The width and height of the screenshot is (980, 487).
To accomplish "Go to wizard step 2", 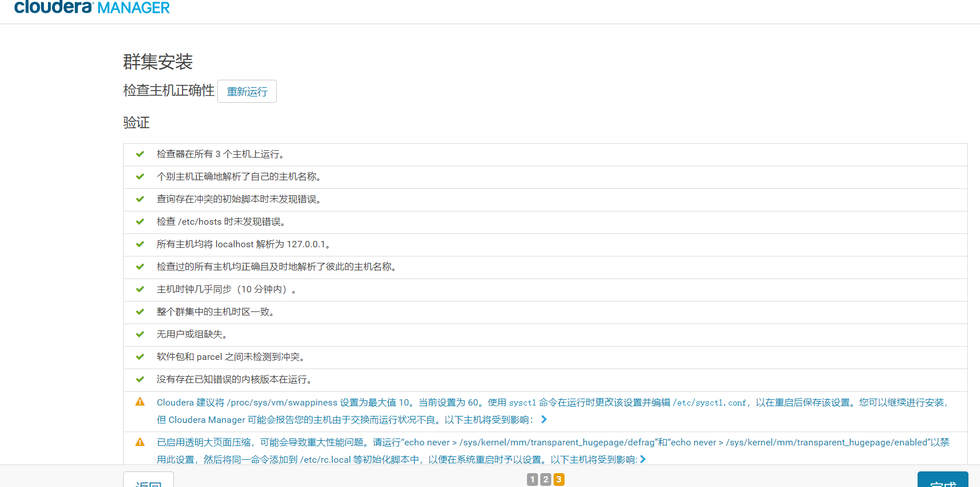I will [x=545, y=479].
